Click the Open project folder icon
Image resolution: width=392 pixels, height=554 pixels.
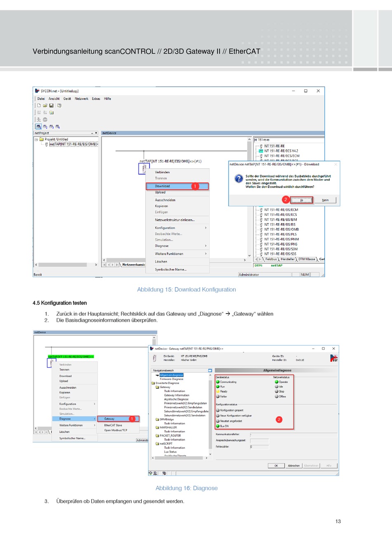click(x=45, y=106)
